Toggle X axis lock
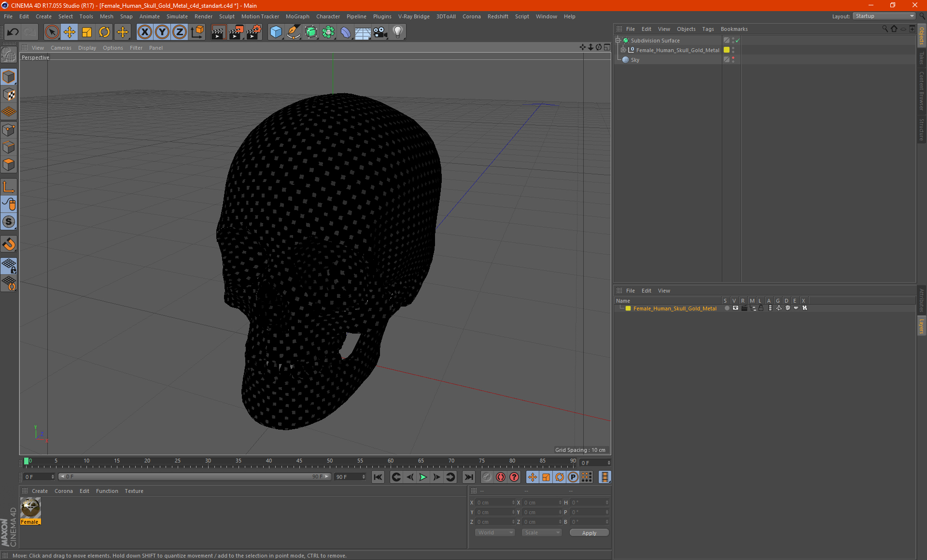 click(x=144, y=32)
